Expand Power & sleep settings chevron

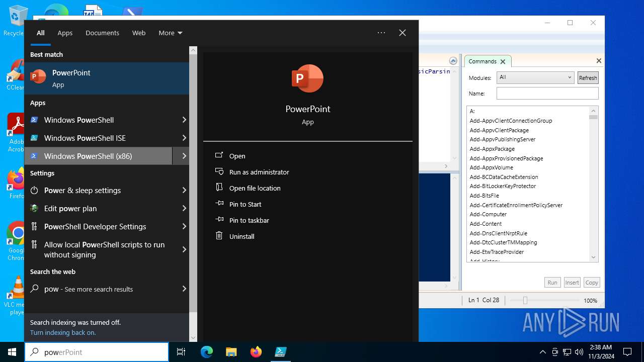pyautogui.click(x=184, y=190)
